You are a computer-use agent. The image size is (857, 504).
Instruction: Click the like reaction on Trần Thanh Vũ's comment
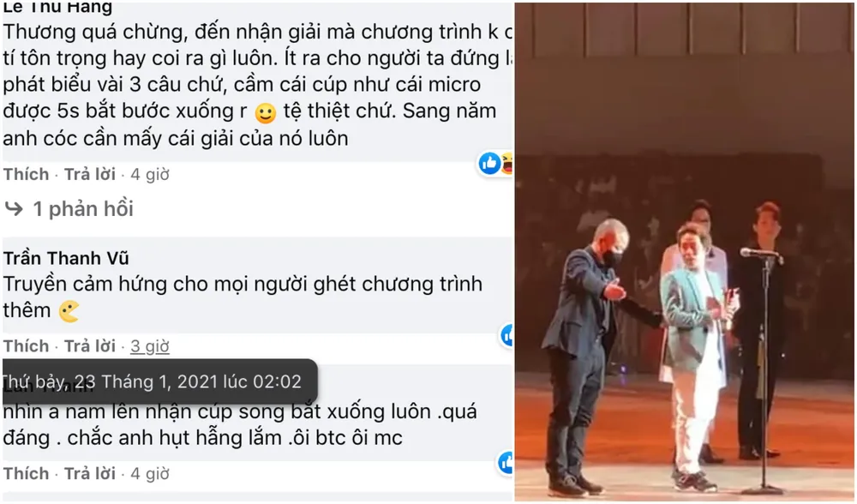pyautogui.click(x=507, y=335)
